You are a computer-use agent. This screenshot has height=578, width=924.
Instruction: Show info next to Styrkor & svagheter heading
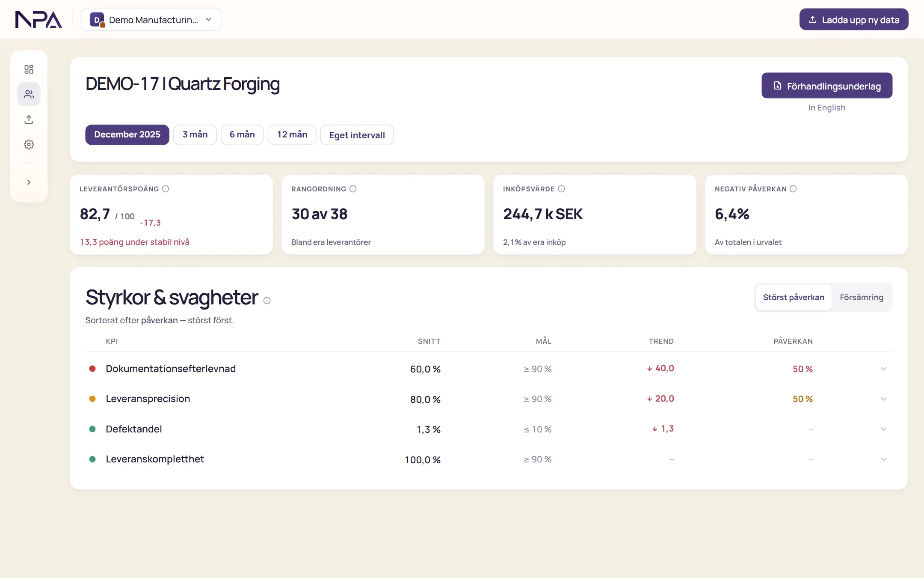coord(267,301)
